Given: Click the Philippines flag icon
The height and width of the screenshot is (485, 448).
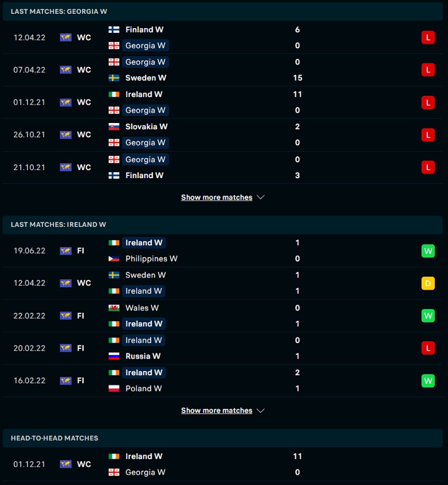Looking at the screenshot, I should pos(114,259).
